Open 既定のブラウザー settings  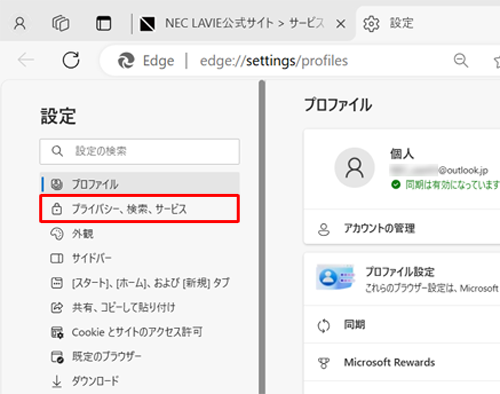tap(139, 357)
